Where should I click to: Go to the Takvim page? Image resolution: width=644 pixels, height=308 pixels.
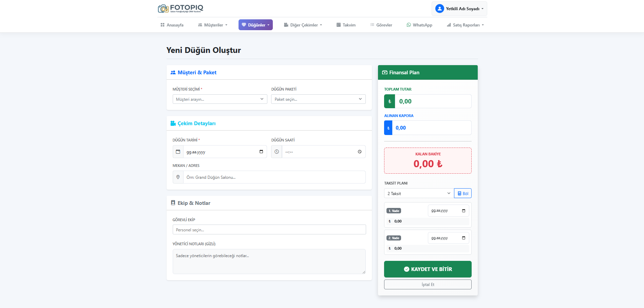pos(346,25)
